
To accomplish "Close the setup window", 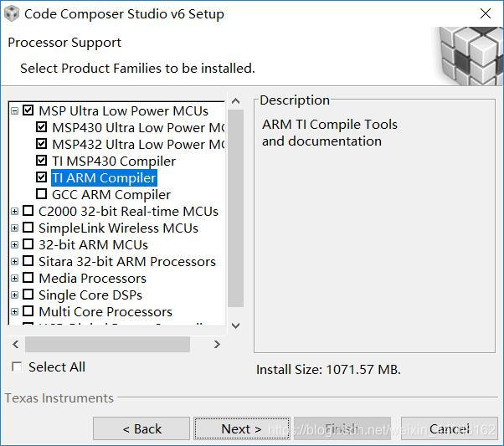I will click(x=486, y=14).
